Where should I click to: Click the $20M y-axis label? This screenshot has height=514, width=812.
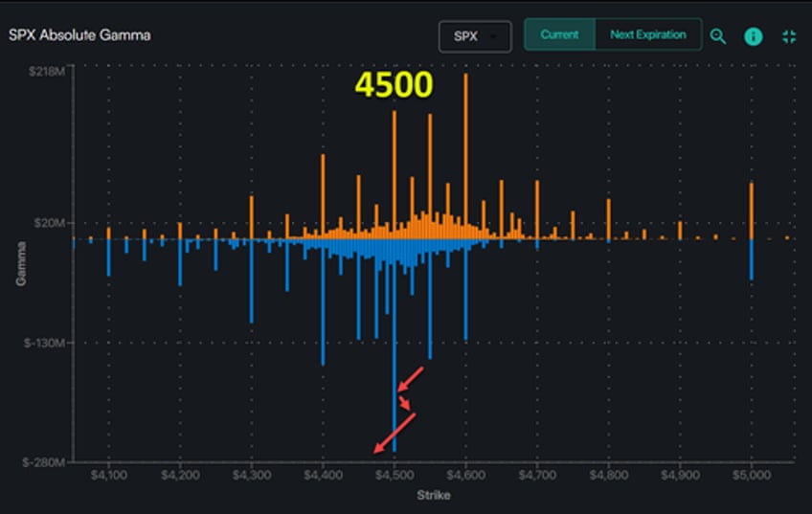[x=49, y=223]
